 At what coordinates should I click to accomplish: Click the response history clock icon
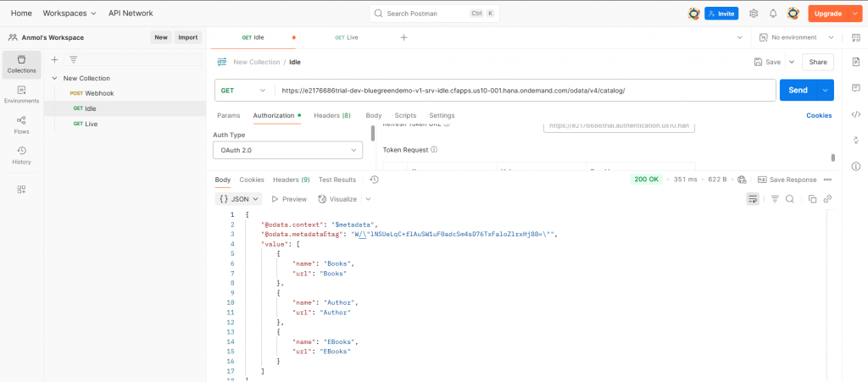click(374, 180)
